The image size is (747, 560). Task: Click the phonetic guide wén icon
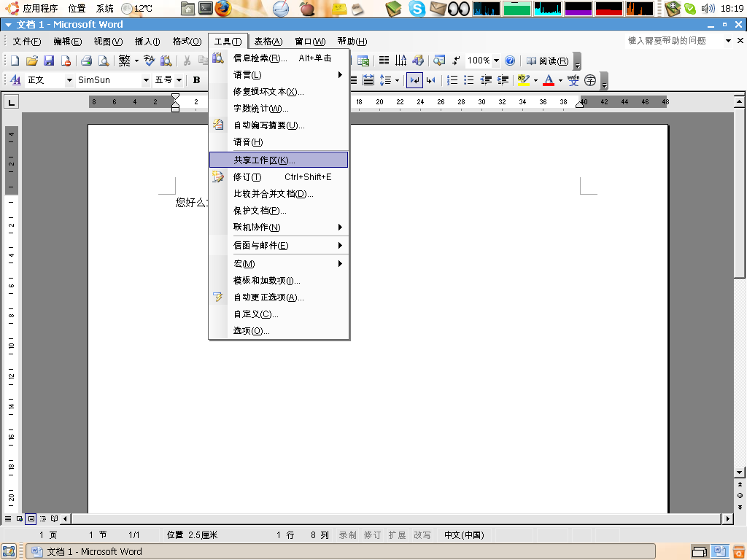[x=573, y=80]
